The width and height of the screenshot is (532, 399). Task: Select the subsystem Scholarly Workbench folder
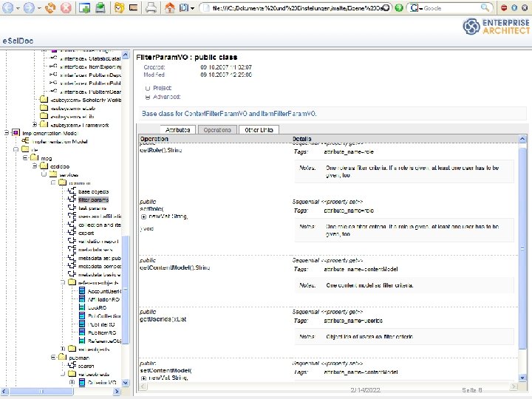[86, 100]
